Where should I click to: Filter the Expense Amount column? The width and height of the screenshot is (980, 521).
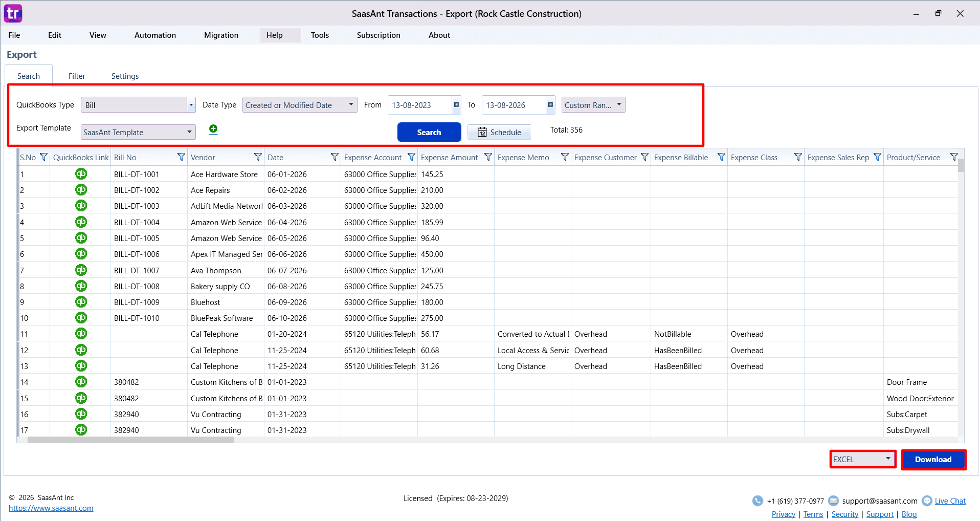coord(488,157)
